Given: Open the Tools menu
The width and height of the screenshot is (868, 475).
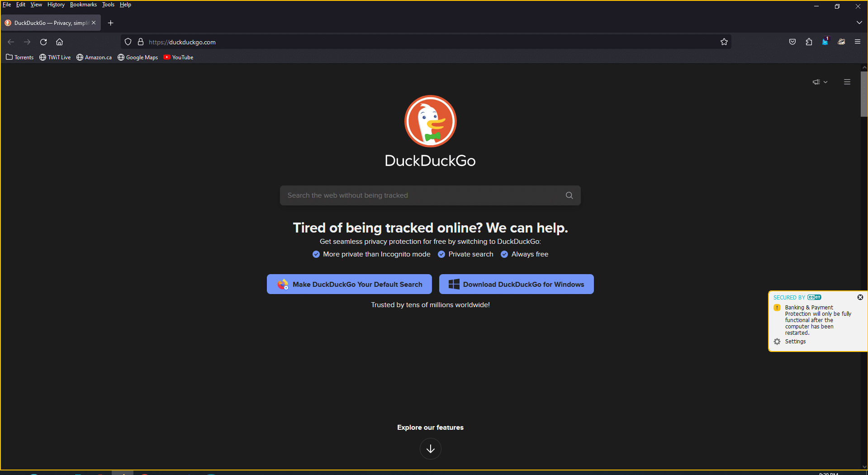Looking at the screenshot, I should pyautogui.click(x=108, y=5).
